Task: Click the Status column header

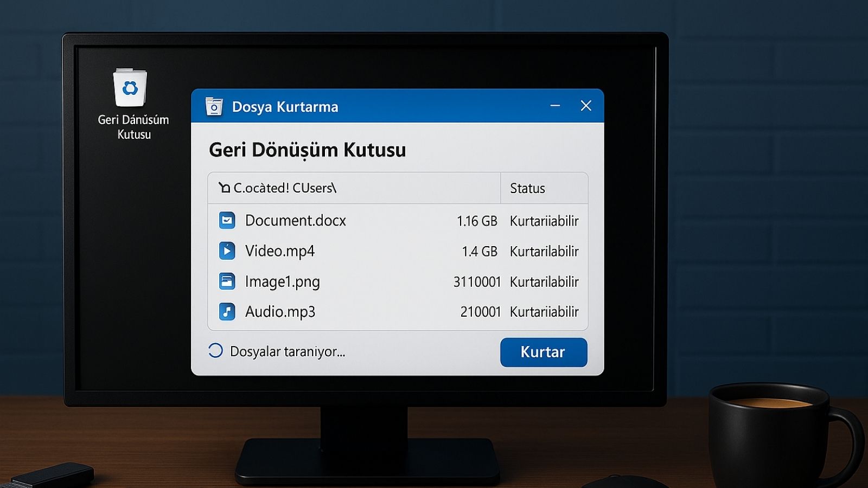Action: coord(527,188)
